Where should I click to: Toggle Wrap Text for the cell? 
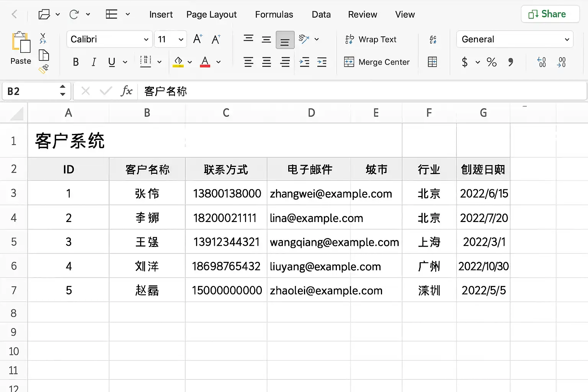point(371,39)
